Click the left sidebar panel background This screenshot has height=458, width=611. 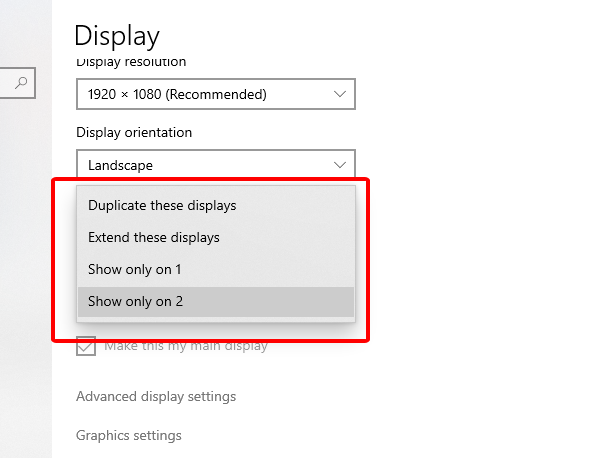point(26,273)
